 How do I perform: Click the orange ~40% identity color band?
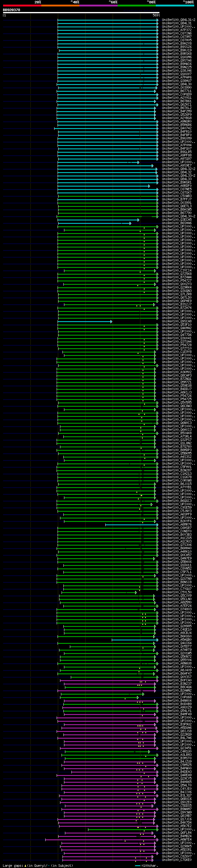click(60, 6)
